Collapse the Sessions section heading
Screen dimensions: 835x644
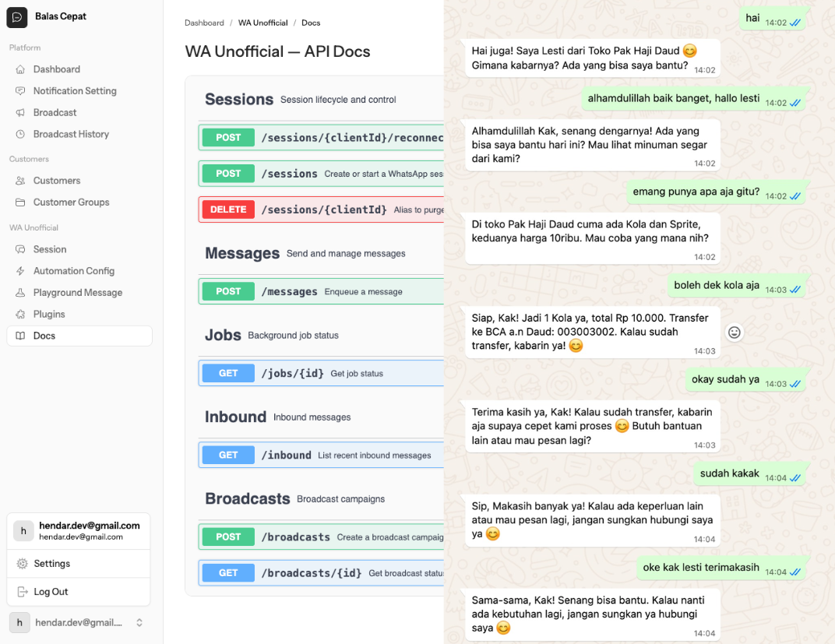[239, 100]
